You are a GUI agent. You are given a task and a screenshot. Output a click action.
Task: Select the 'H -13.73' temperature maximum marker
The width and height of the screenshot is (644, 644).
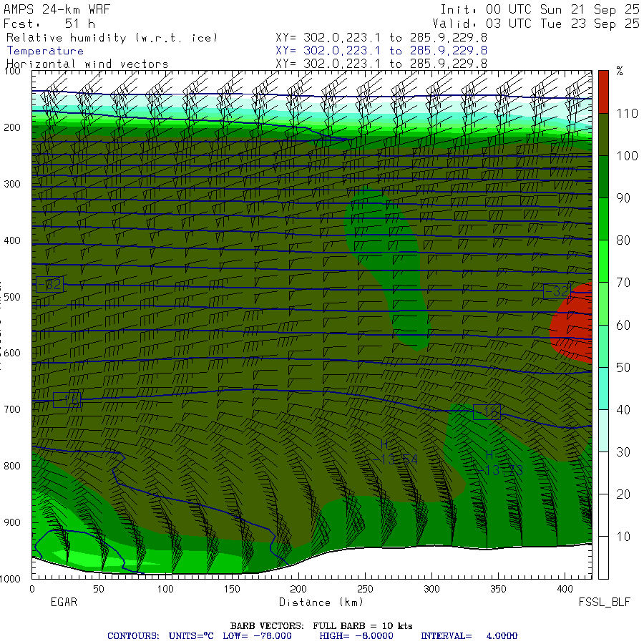click(499, 463)
